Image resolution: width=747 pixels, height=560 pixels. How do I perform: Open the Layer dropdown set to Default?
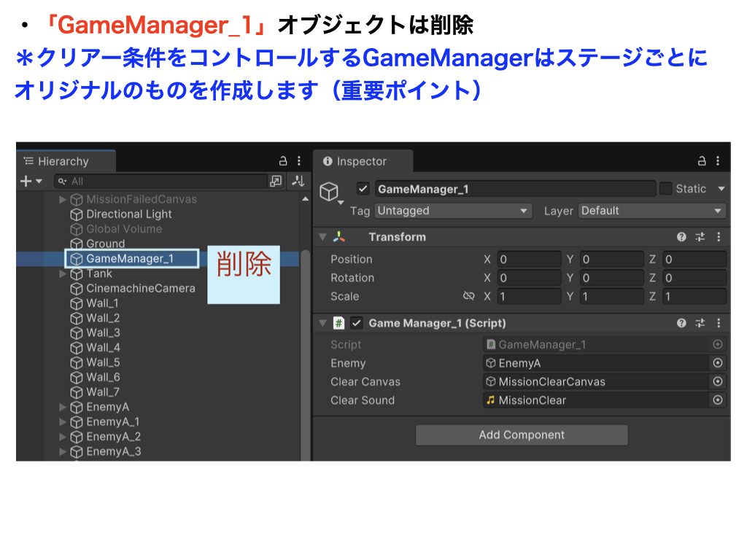(652, 211)
